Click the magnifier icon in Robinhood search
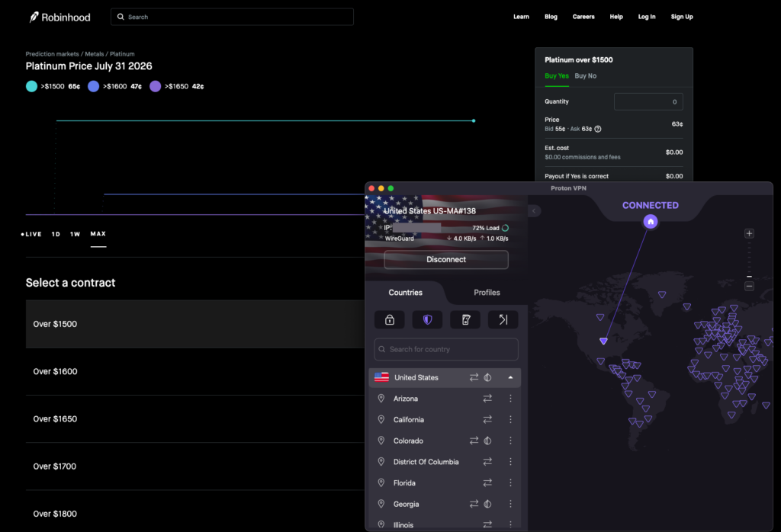This screenshot has width=781, height=532. 121,17
